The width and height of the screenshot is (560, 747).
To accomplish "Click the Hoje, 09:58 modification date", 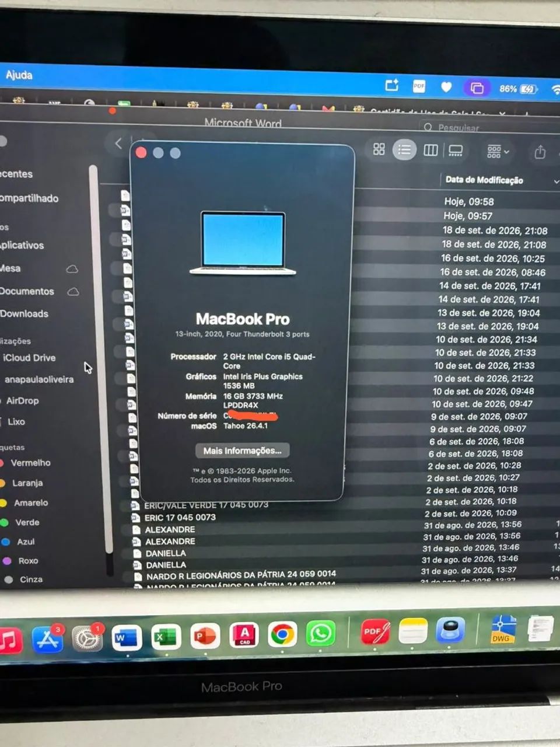I will pos(469,201).
